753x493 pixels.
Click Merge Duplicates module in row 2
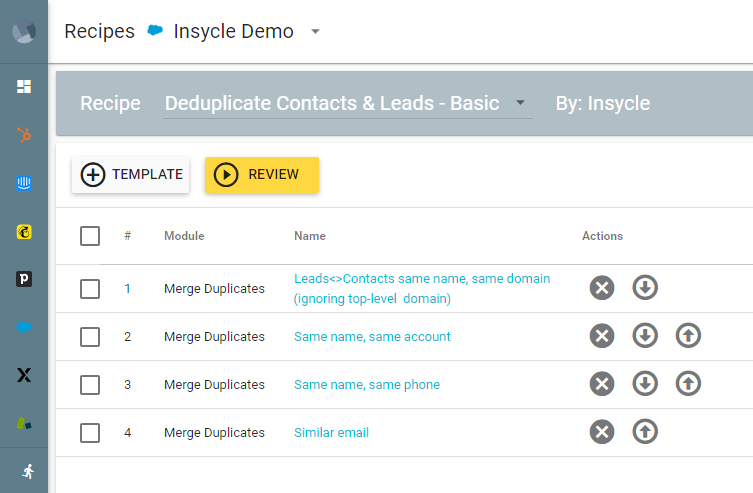[x=214, y=337]
